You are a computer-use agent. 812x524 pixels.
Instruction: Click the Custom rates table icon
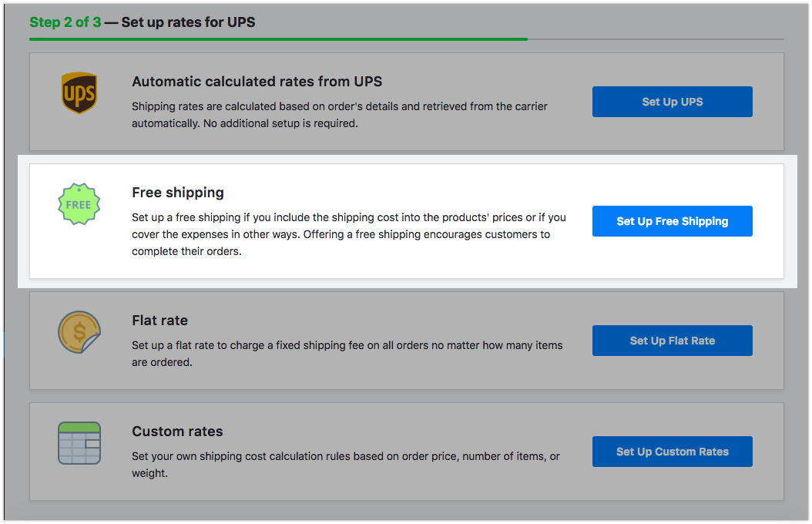79,443
